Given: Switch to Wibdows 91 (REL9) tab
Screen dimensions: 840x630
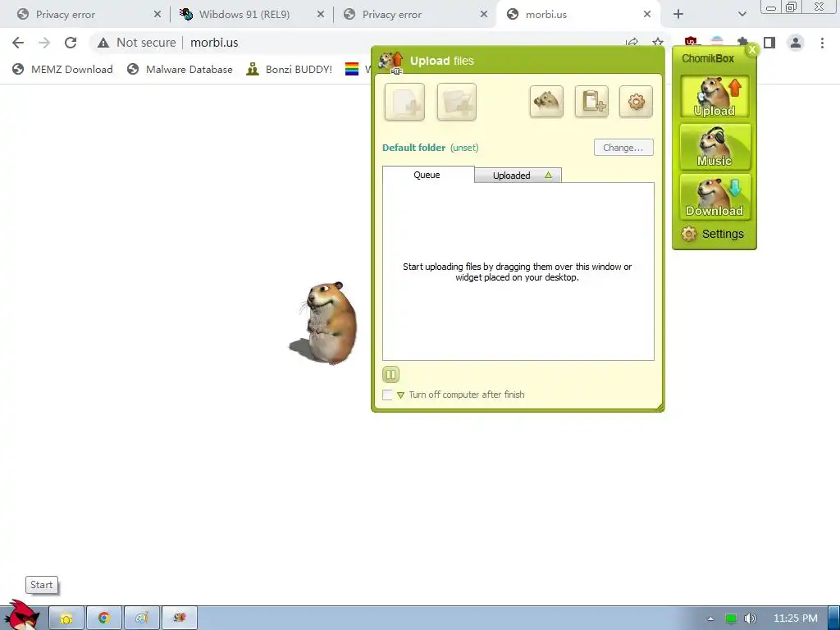Looking at the screenshot, I should (252, 15).
